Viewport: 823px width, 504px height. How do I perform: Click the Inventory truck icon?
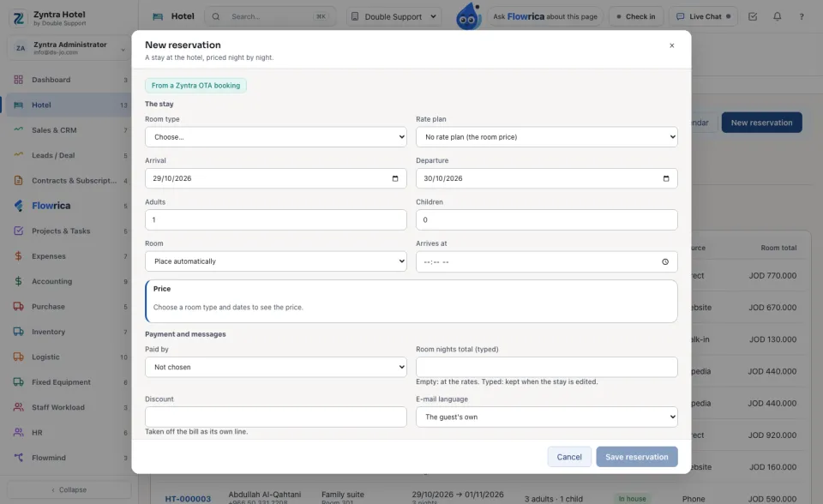pos(18,331)
